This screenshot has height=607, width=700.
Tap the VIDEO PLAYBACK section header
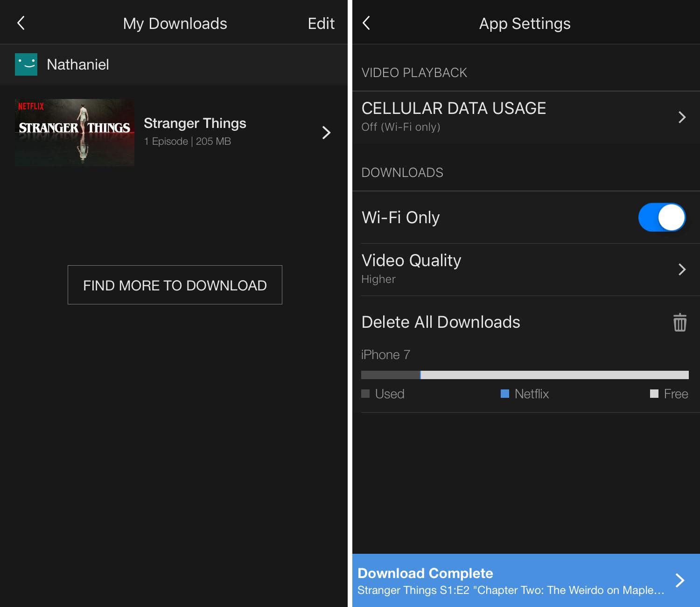[x=414, y=73]
